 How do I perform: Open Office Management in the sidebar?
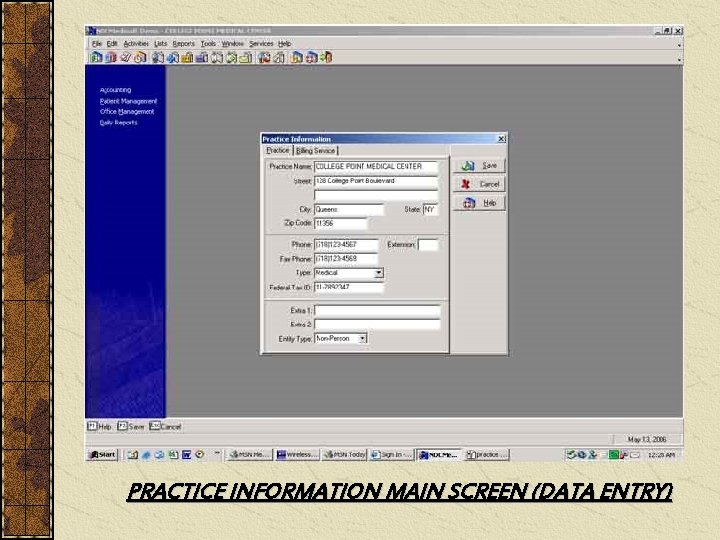point(127,112)
